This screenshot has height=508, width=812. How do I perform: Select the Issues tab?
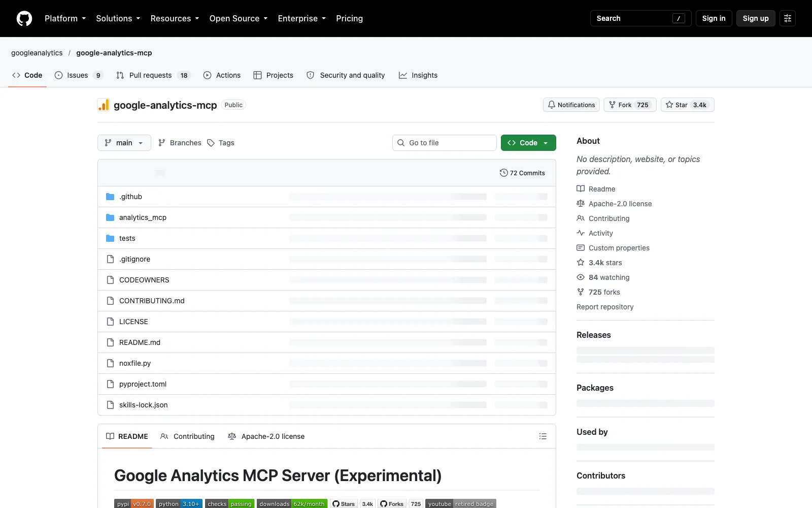point(79,75)
